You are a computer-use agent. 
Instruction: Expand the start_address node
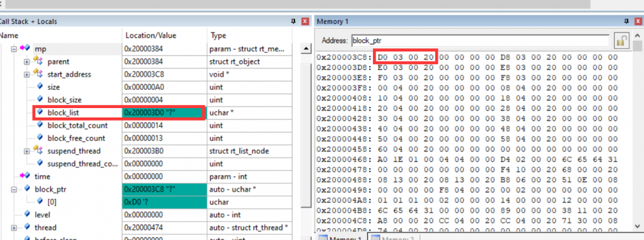pyautogui.click(x=26, y=74)
